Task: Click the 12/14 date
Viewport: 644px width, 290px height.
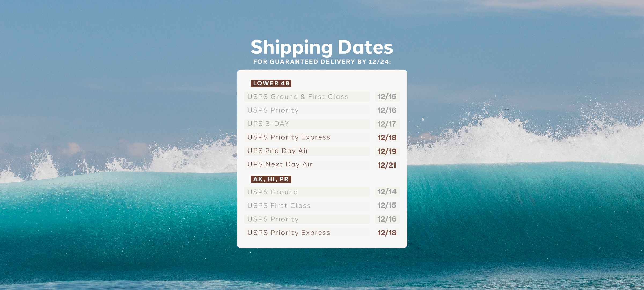Action: click(x=387, y=192)
